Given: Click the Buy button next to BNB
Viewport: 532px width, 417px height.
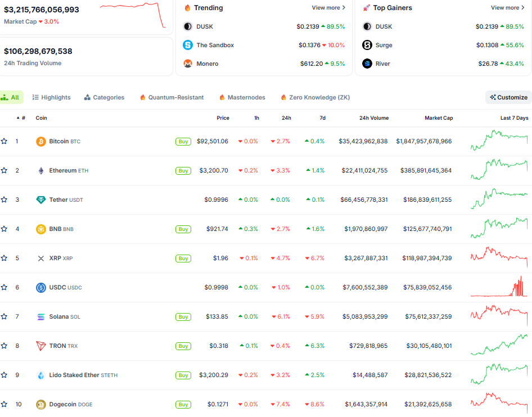Looking at the screenshot, I should [x=183, y=229].
